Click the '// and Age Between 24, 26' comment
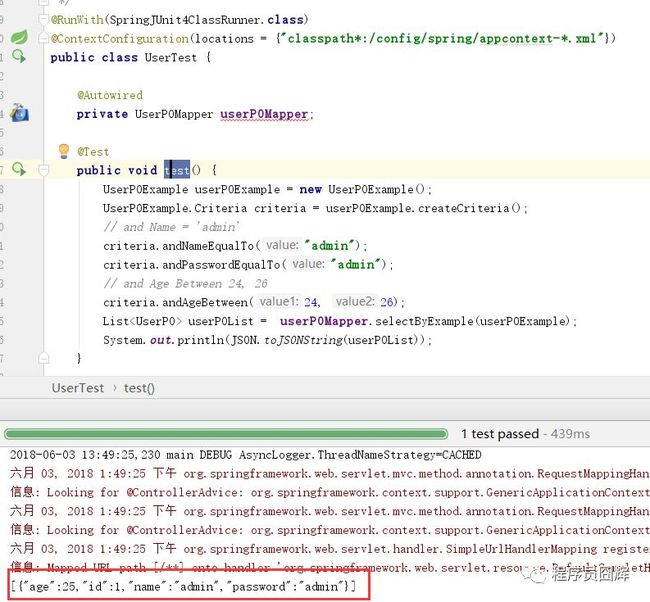Screen dimensions: 650x602 click(x=185, y=284)
